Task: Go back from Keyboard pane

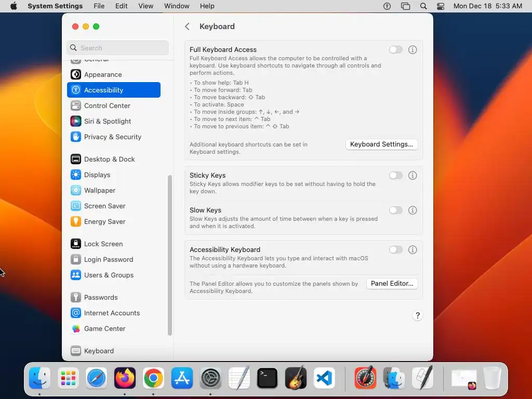Action: [x=187, y=26]
